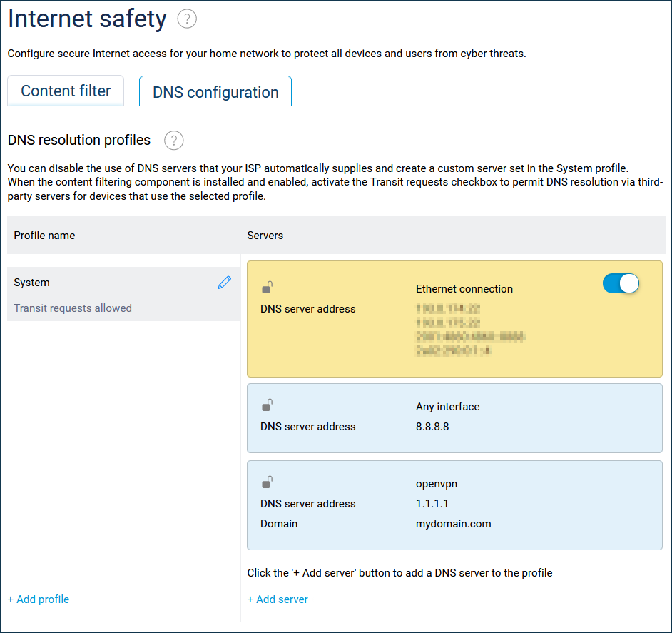Select the DNS configuration tab
The height and width of the screenshot is (633, 672).
click(215, 92)
